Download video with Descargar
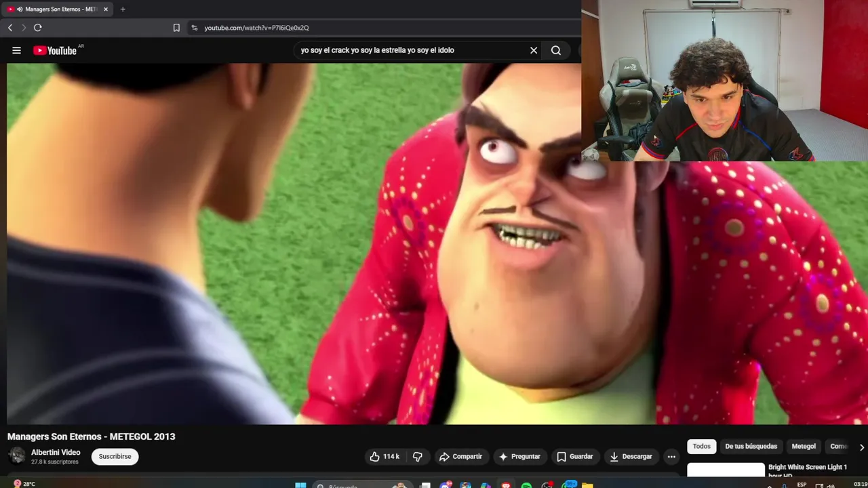Image resolution: width=868 pixels, height=488 pixels. coord(631,457)
